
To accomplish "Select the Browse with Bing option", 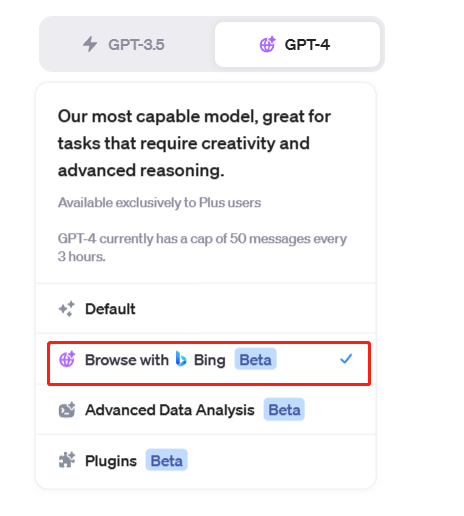I will 209,363.
